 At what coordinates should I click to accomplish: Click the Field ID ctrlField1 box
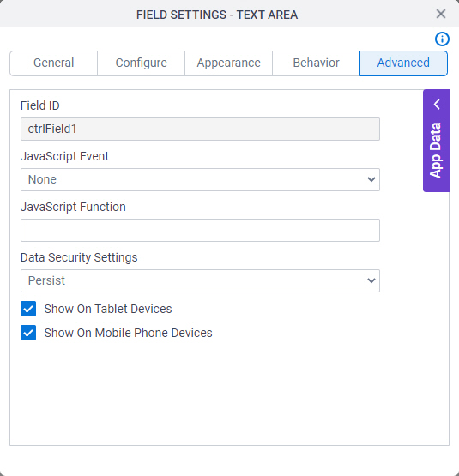pyautogui.click(x=200, y=129)
